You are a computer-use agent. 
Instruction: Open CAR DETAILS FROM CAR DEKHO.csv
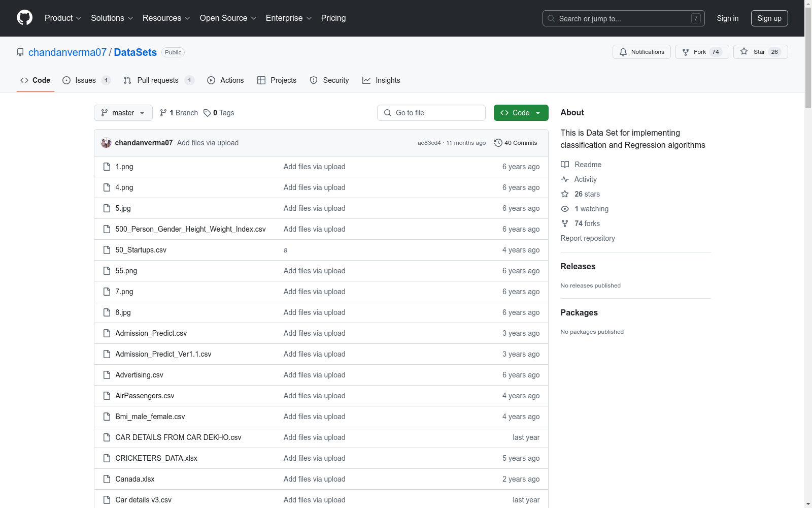coord(178,437)
